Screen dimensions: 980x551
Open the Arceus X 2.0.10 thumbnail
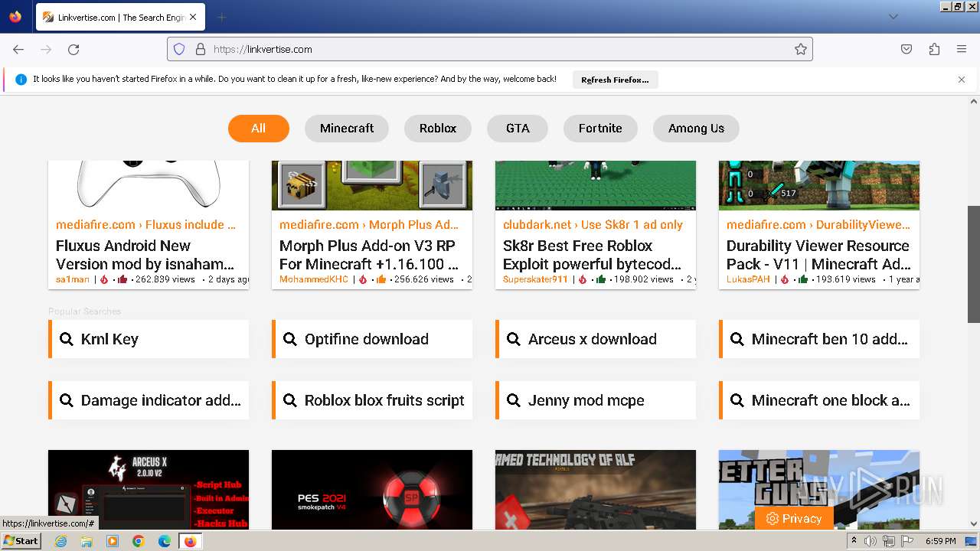click(x=149, y=490)
